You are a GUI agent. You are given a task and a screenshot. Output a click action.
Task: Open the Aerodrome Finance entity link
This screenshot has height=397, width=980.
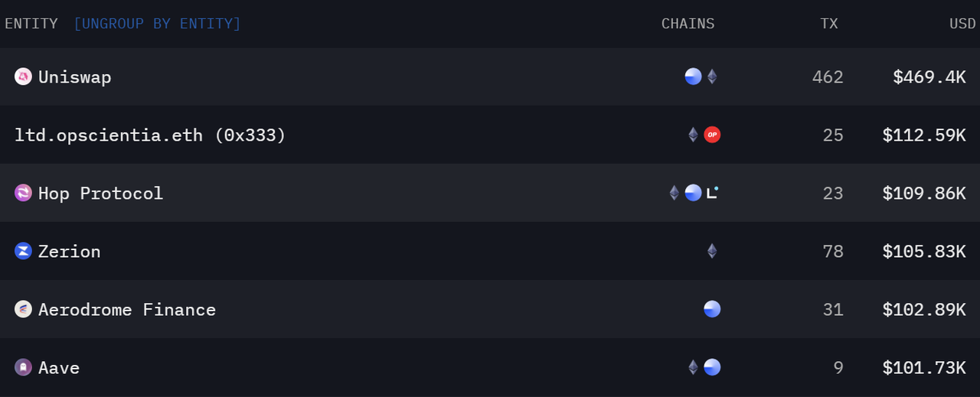tap(127, 310)
